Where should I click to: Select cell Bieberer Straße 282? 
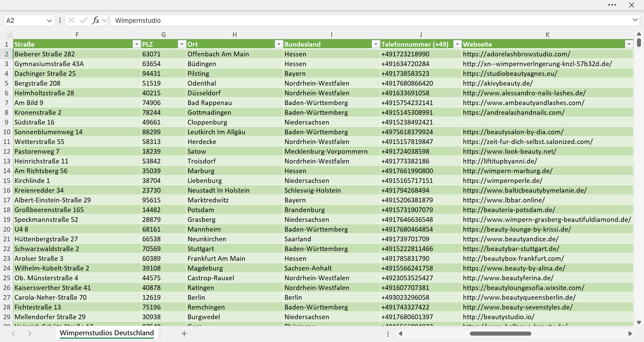tap(77, 54)
